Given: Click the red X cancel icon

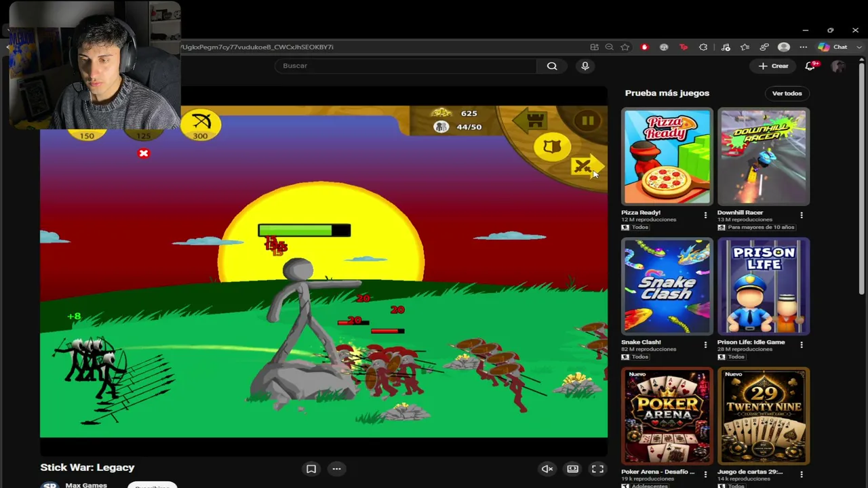Looking at the screenshot, I should (144, 154).
